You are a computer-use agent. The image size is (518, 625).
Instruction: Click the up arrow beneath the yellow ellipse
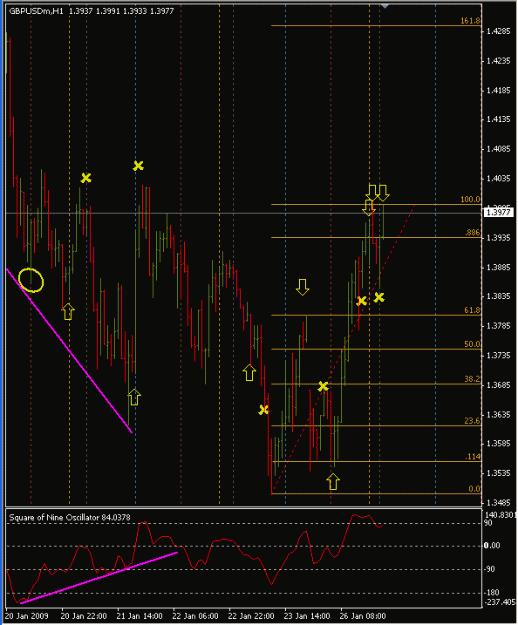coord(68,311)
